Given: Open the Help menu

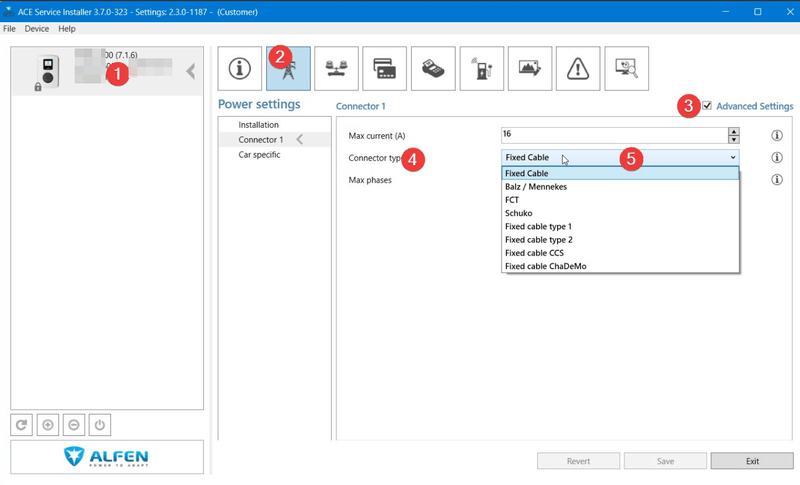Looking at the screenshot, I should click(67, 29).
